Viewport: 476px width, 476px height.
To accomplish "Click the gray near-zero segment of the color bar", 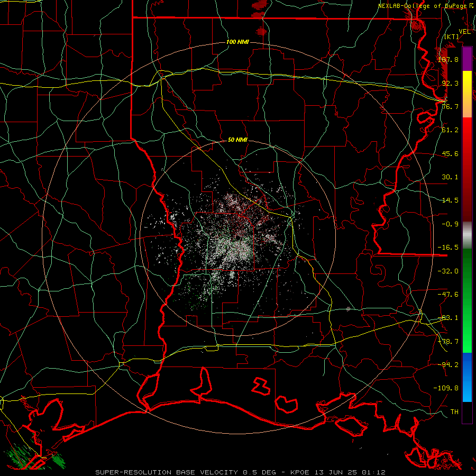I will pos(467,235).
